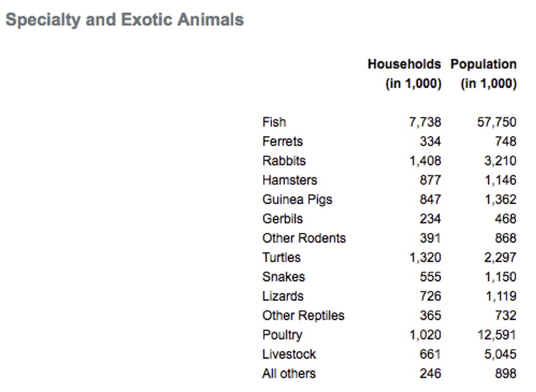Click the Ferrets row label
The height and width of the screenshot is (392, 536).
[x=282, y=141]
